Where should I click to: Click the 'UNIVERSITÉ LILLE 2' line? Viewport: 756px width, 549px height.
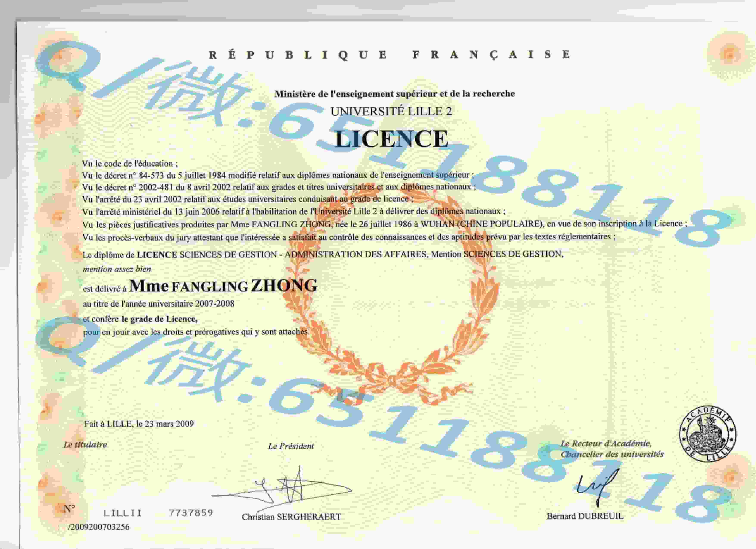coord(391,111)
